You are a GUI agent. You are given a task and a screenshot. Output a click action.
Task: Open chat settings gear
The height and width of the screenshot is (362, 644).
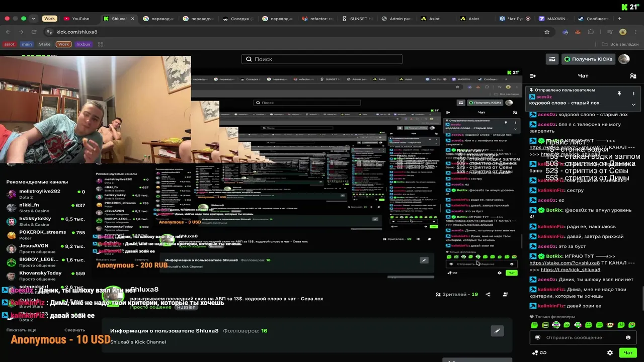tap(610, 353)
